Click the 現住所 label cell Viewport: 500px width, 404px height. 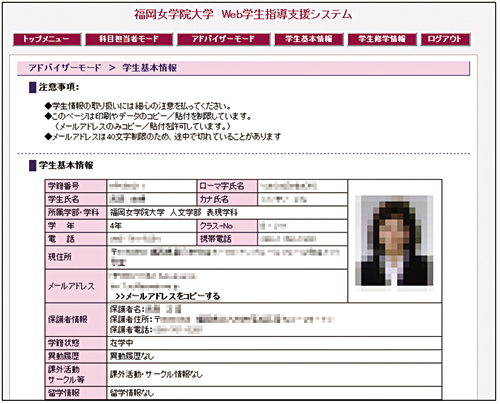click(x=76, y=257)
